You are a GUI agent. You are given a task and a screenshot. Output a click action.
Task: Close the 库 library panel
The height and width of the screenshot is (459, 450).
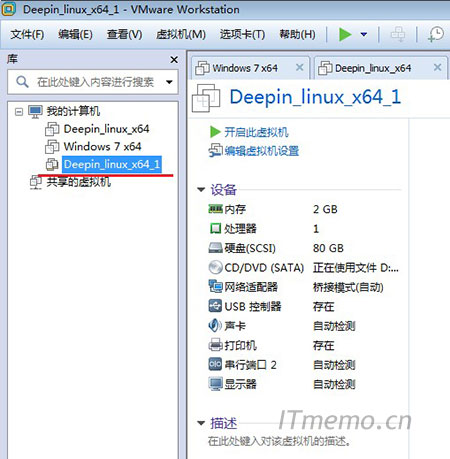tap(174, 60)
